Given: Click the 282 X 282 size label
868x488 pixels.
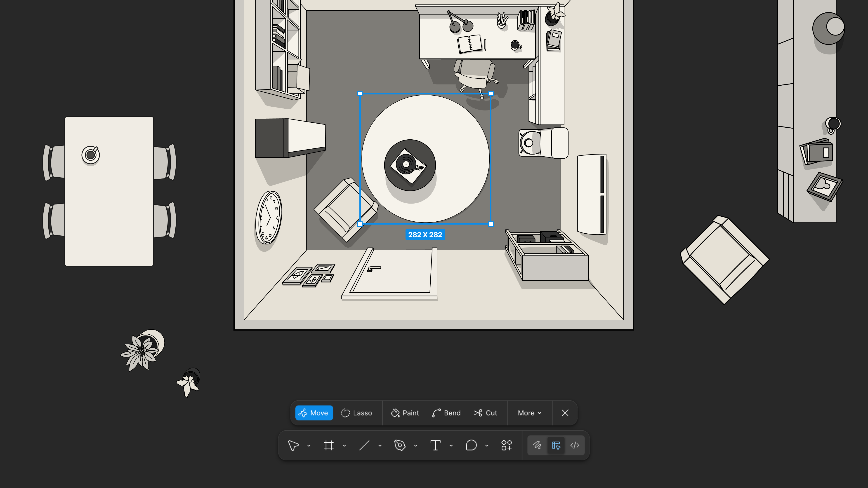Looking at the screenshot, I should [425, 235].
